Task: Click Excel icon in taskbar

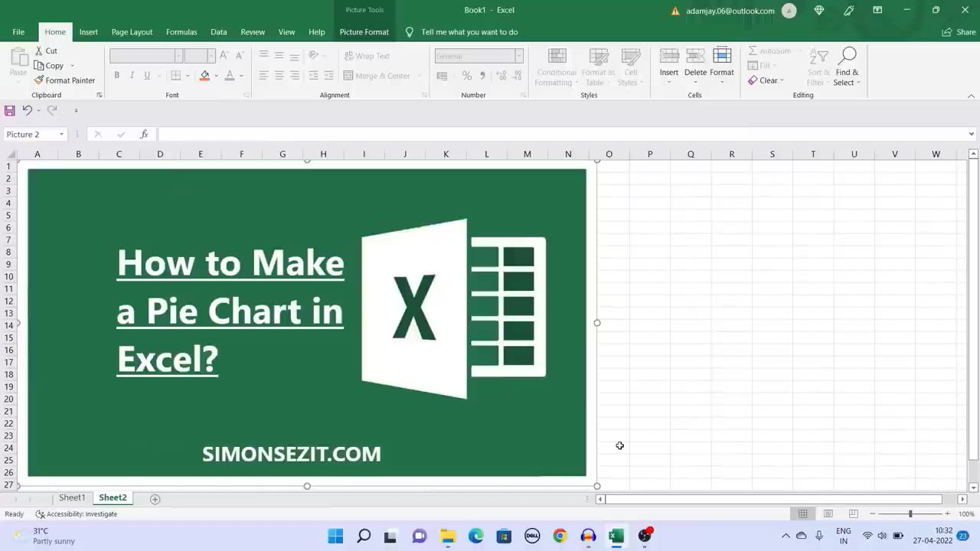Action: point(616,536)
